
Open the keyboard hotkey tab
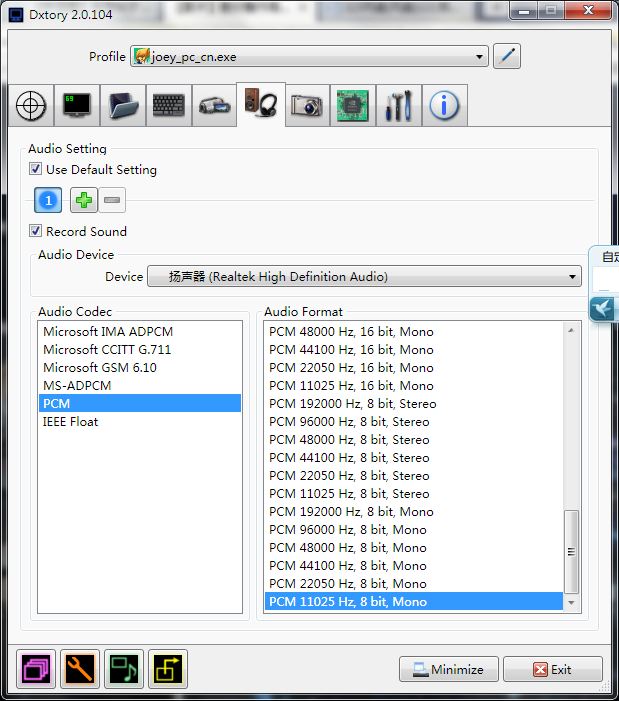tap(169, 106)
